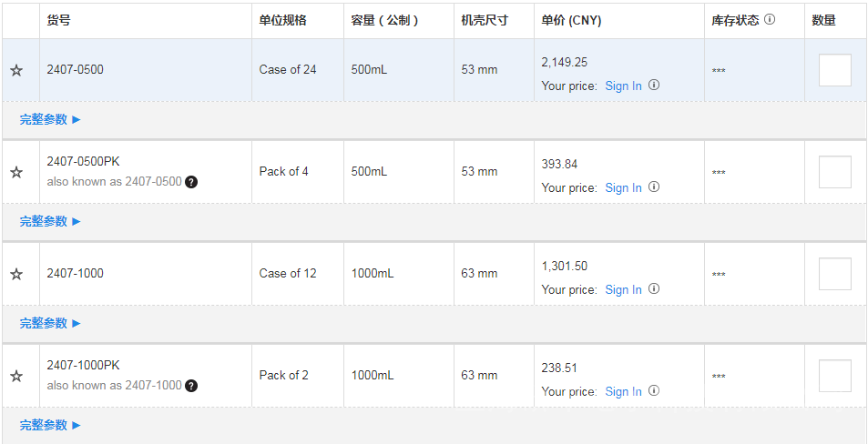Star the 2407-0500PK product row
Screen dimensions: 868x444
[16, 173]
